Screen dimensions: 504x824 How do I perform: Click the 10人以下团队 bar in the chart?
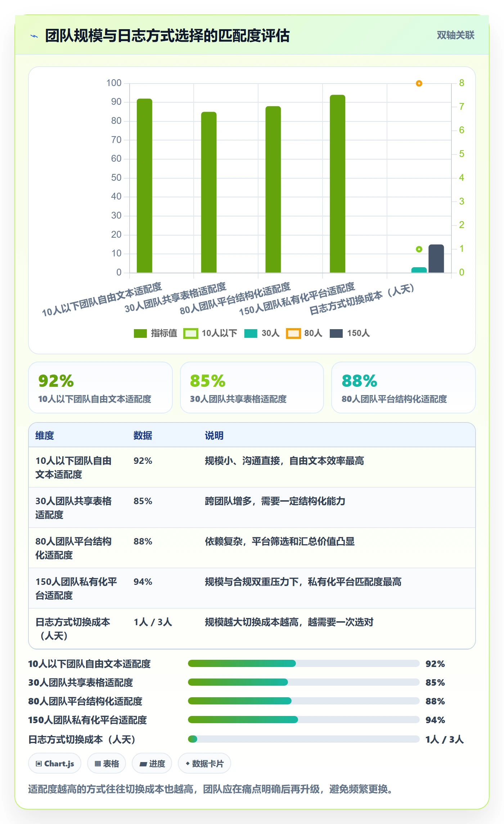(x=144, y=185)
